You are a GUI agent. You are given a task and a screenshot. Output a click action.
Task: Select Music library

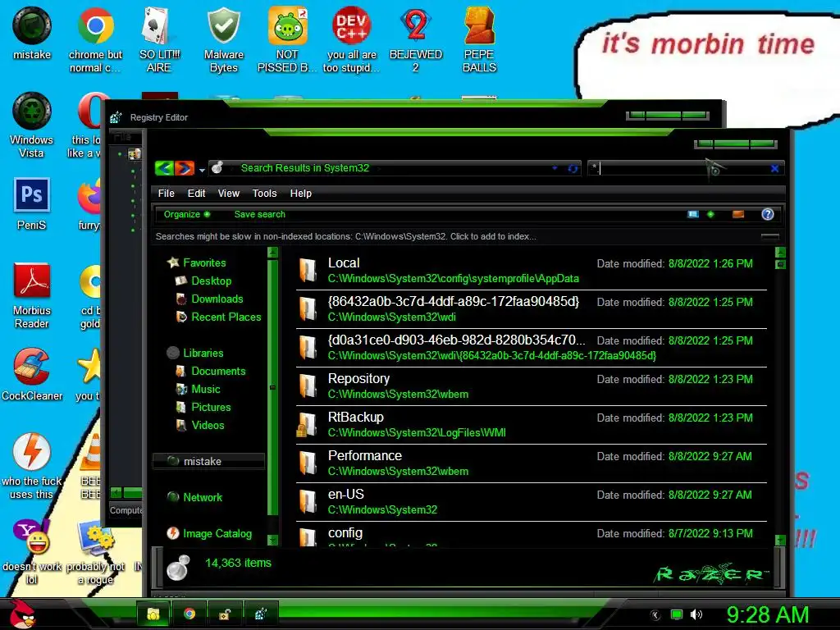point(199,390)
